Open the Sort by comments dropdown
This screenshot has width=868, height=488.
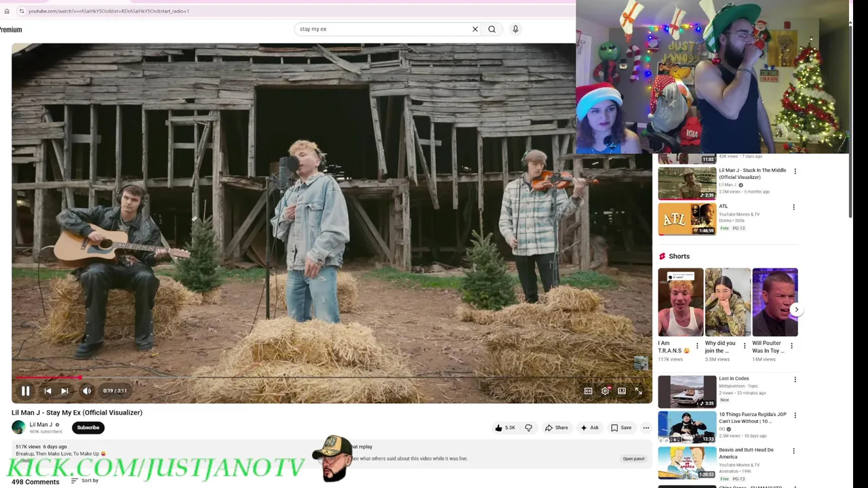pyautogui.click(x=85, y=481)
